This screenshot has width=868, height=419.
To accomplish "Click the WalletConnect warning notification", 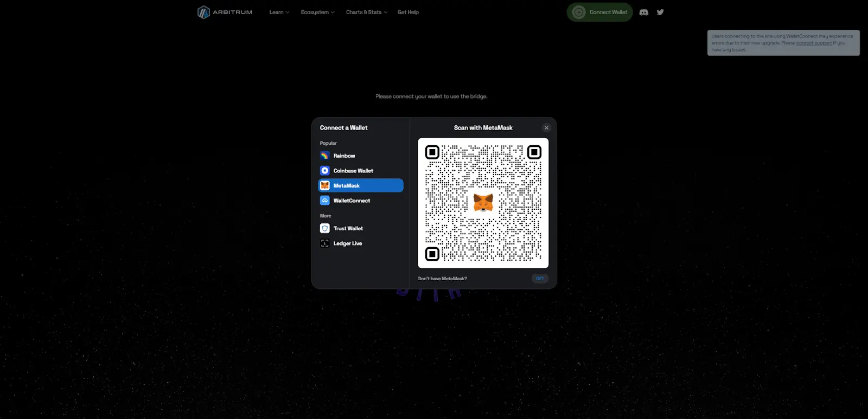I will (x=783, y=43).
